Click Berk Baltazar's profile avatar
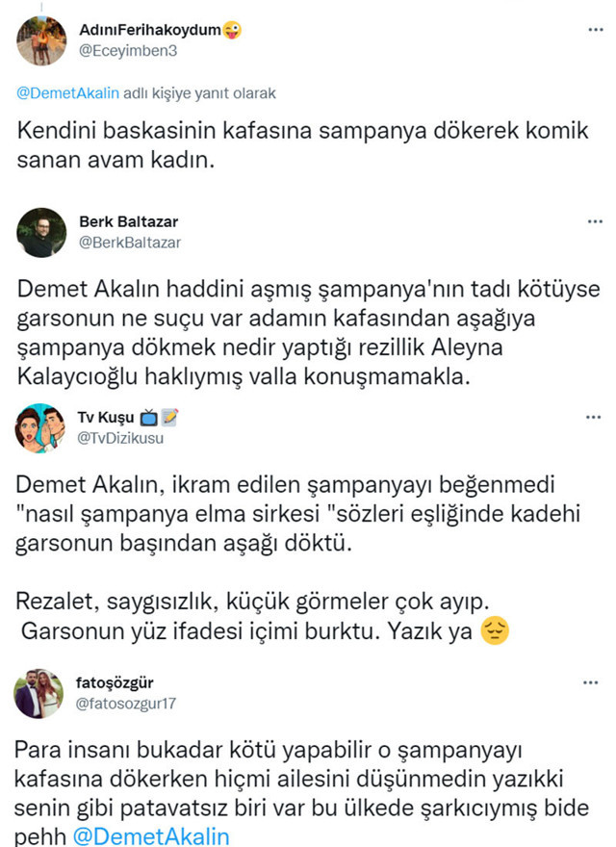This screenshot has width=616, height=847. (x=39, y=229)
